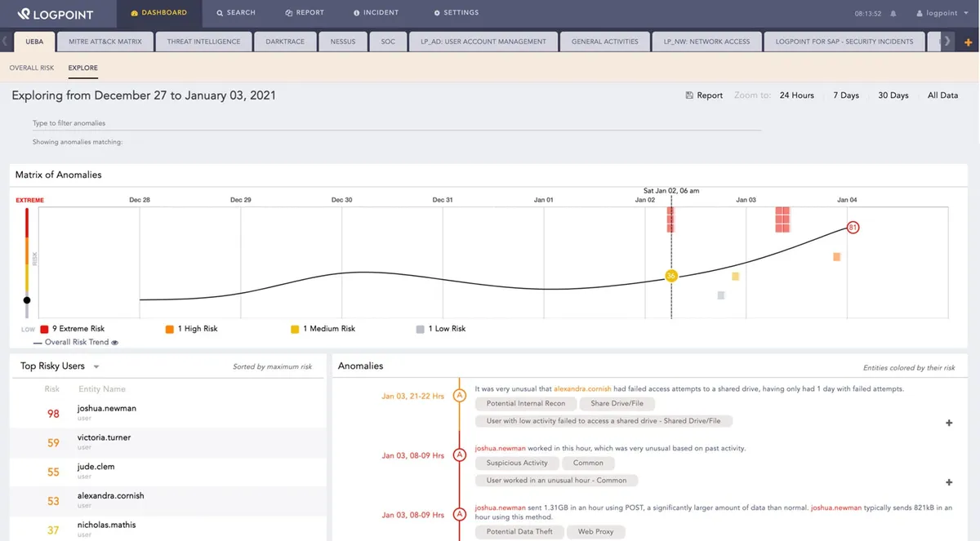This screenshot has width=980, height=541.
Task: Click the Medium Risk yellow legend swatch
Action: (295, 329)
